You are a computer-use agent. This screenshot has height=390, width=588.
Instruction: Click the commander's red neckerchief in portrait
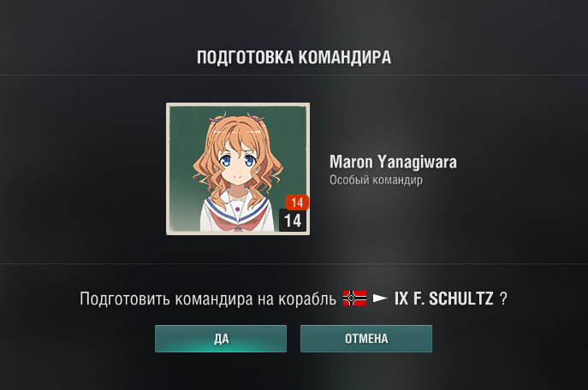pyautogui.click(x=237, y=221)
